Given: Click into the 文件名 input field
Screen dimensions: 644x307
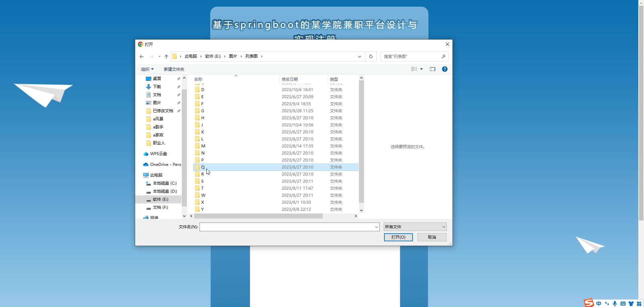Looking at the screenshot, I should (287, 227).
